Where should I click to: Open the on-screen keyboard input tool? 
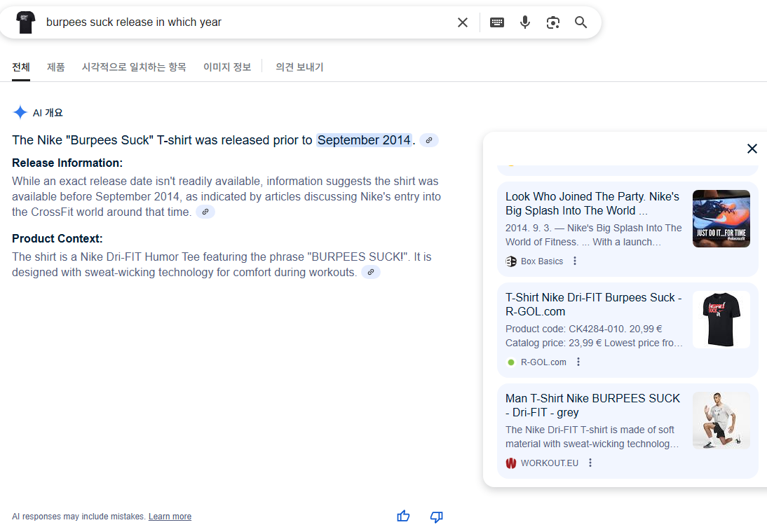[x=497, y=22]
